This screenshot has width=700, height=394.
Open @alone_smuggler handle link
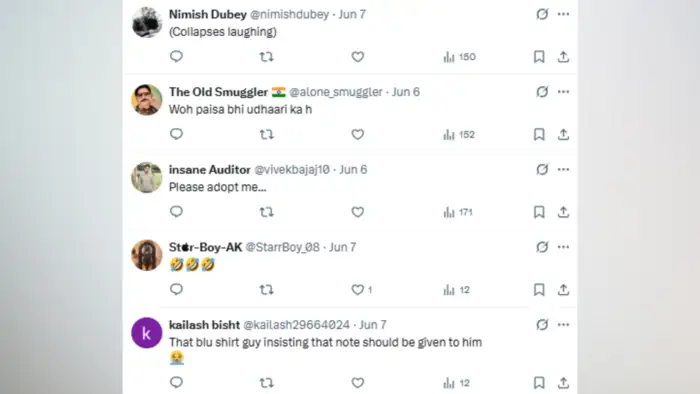336,92
